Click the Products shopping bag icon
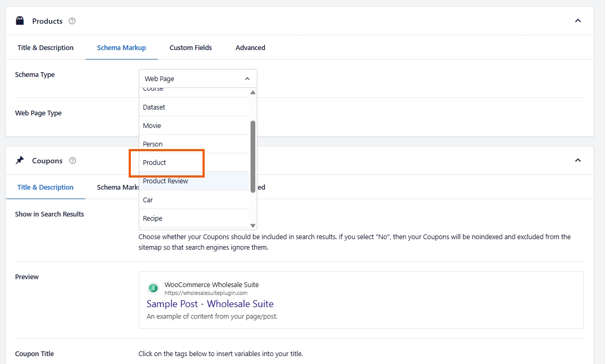Screen dimensions: 605x364 coord(20,21)
